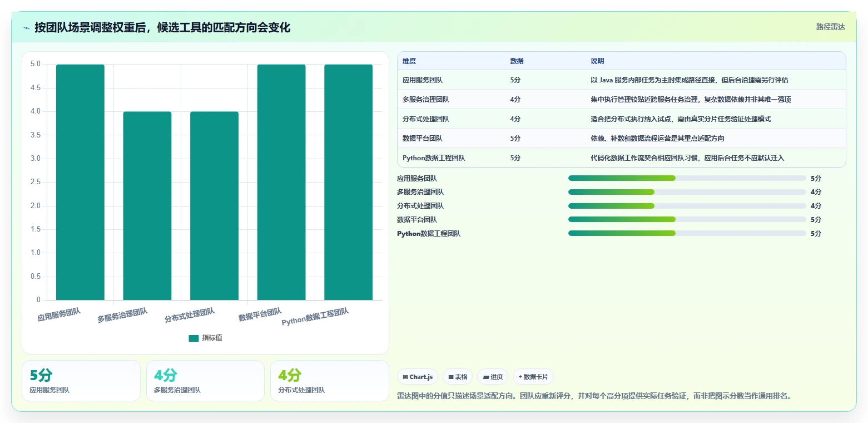Click the 数据平台团队 progress bar

coord(687,219)
